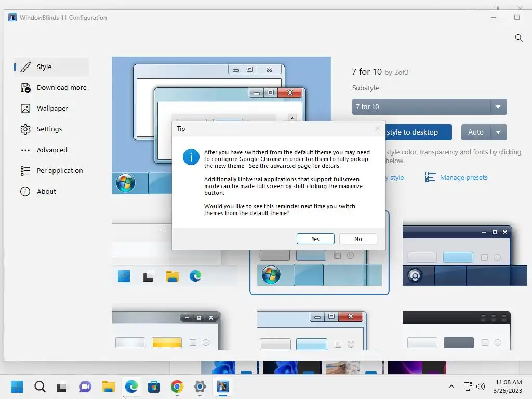
Task: Click the Advanced three-dots icon
Action: (25, 150)
